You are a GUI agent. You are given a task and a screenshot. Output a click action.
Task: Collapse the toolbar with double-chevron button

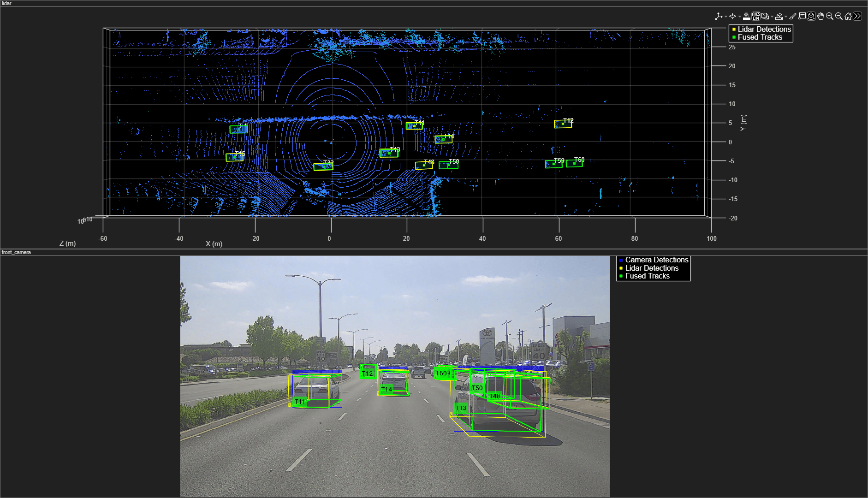(857, 16)
